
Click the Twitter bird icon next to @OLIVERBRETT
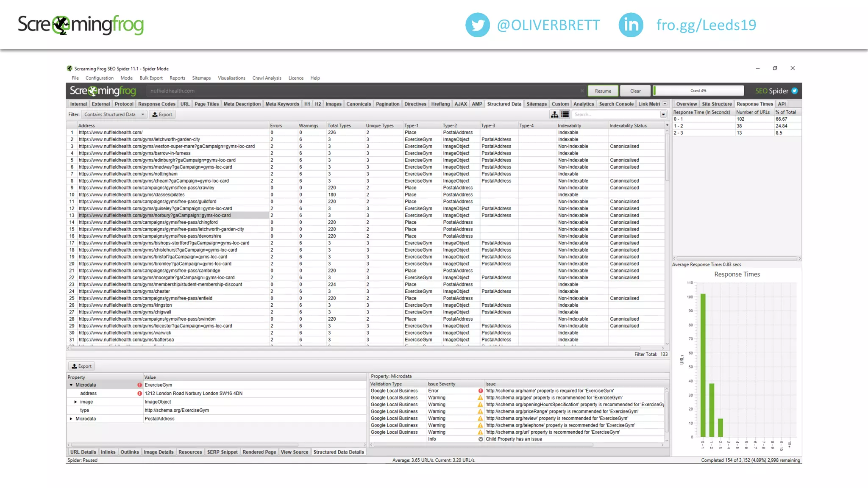click(x=478, y=25)
